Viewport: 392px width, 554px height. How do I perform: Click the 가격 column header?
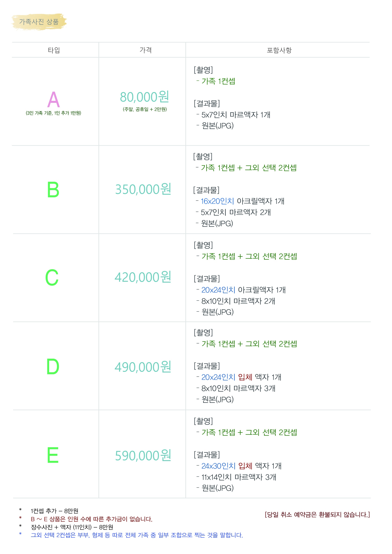tap(146, 50)
